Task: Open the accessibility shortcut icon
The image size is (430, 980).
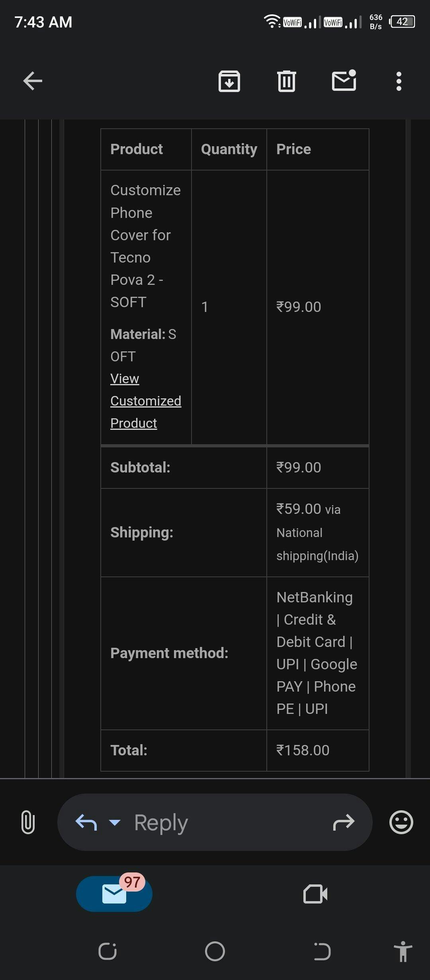Action: pyautogui.click(x=403, y=951)
